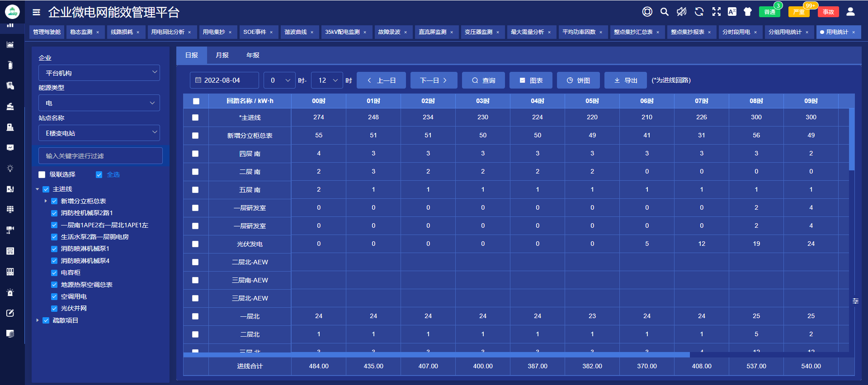Click the 导出 export button
The width and height of the screenshot is (868, 385).
pos(626,80)
